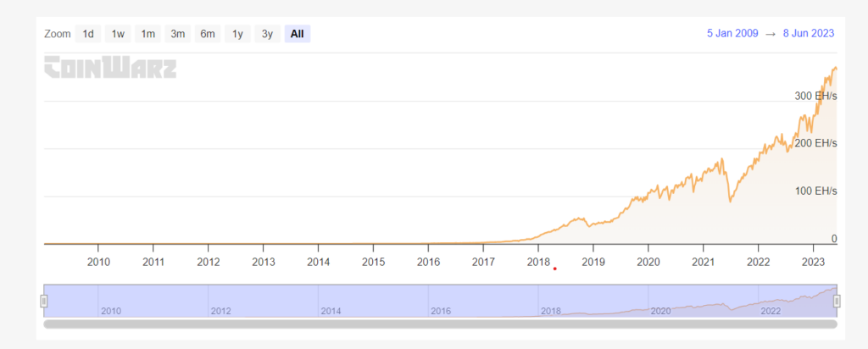This screenshot has width=868, height=349.
Task: Click the 0 y-axis label
Action: [x=834, y=238]
